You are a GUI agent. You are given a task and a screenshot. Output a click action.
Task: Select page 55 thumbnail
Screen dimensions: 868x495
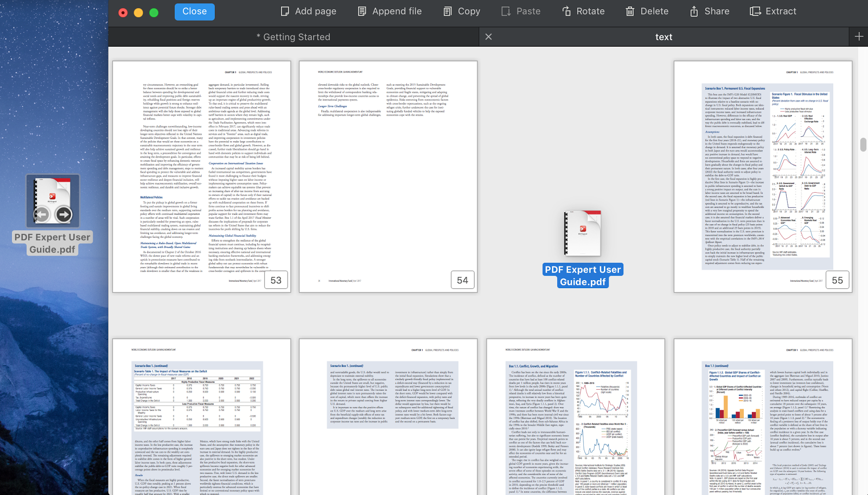pyautogui.click(x=762, y=176)
